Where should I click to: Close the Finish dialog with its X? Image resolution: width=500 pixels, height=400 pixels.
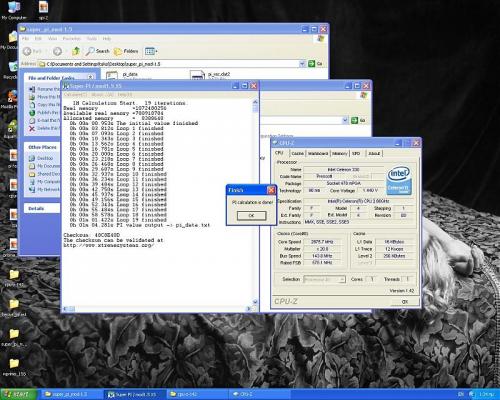coord(271,190)
